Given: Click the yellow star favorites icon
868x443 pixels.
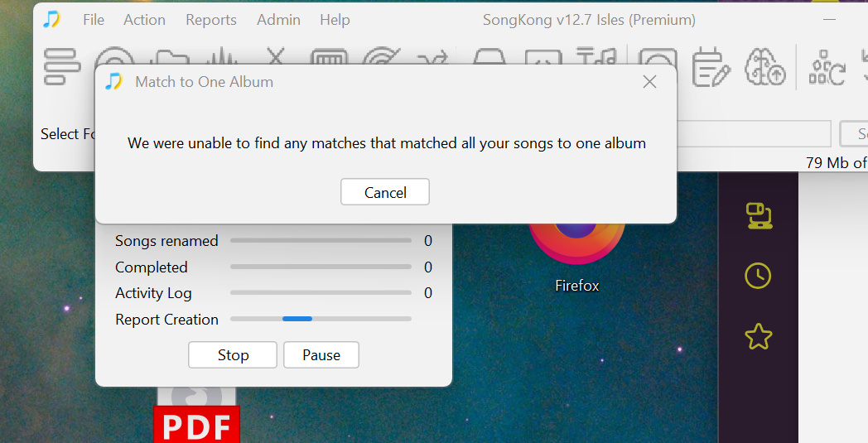Looking at the screenshot, I should click(759, 336).
